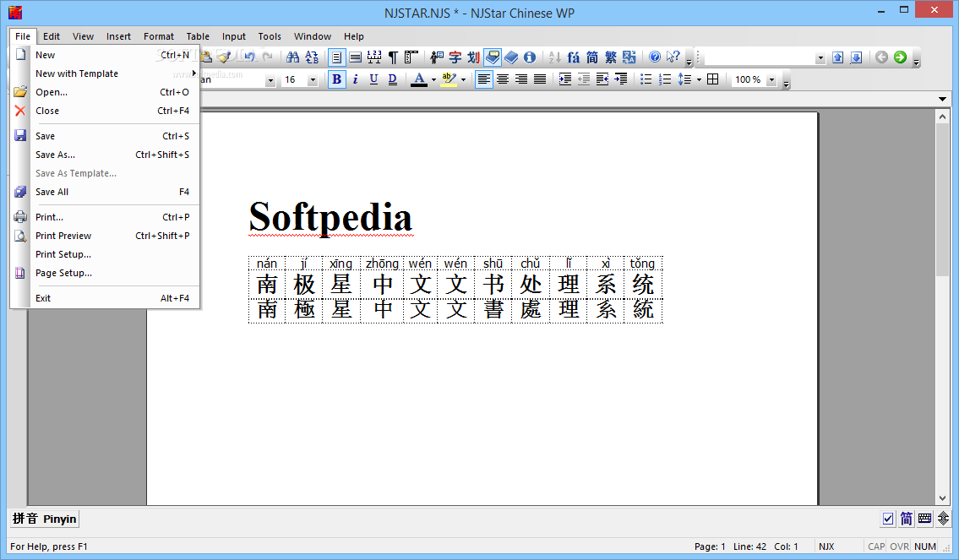Click vertical scrollbar down arrow
This screenshot has height=560, width=959.
tap(942, 498)
